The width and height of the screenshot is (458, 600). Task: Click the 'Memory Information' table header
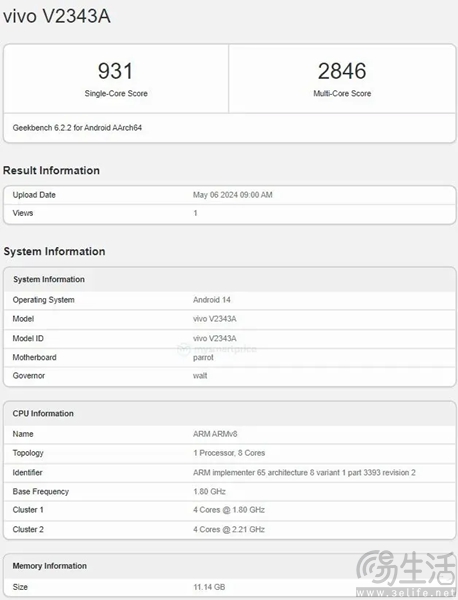click(49, 566)
